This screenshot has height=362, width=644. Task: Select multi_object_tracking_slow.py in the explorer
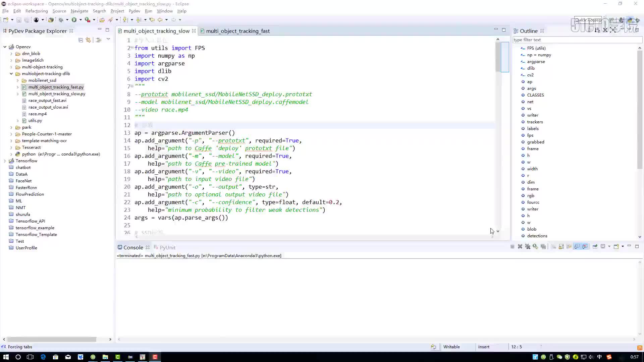tap(57, 94)
